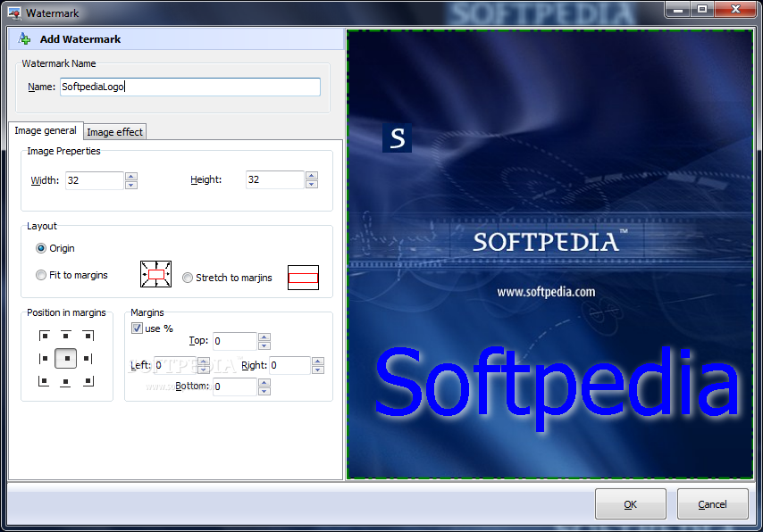Click the Height input field
763x532 pixels.
[275, 179]
